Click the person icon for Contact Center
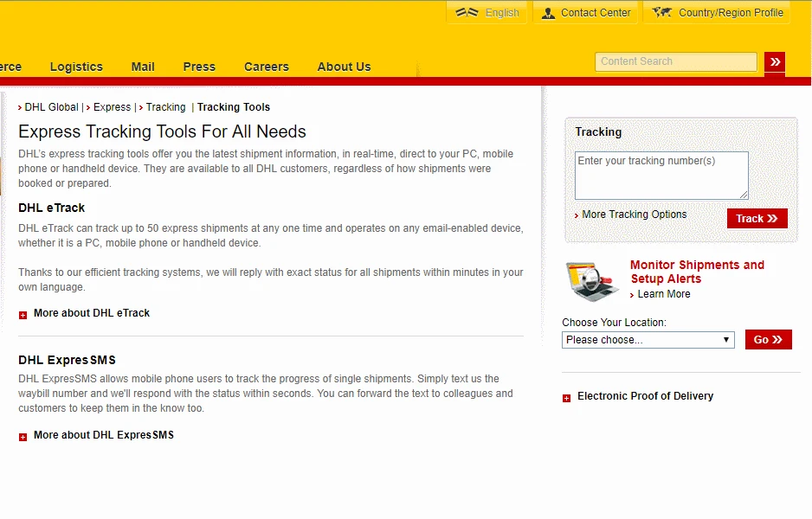The height and width of the screenshot is (519, 812). coord(548,13)
